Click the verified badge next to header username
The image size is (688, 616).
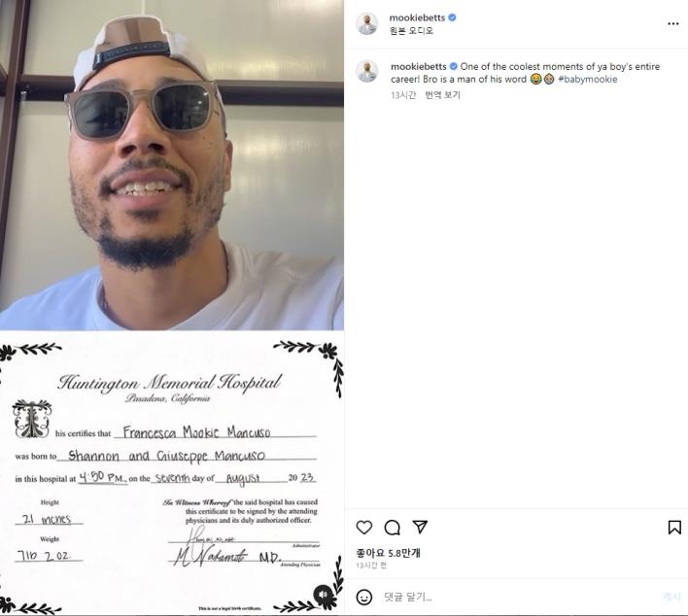click(x=453, y=17)
